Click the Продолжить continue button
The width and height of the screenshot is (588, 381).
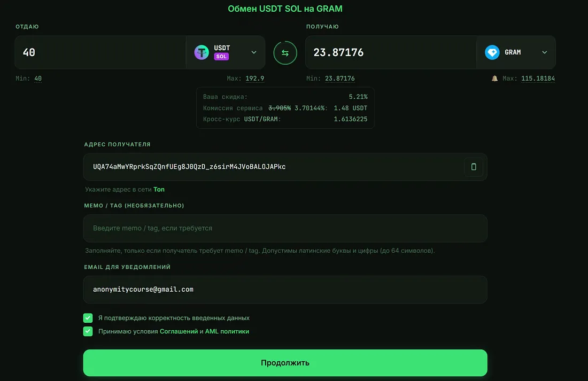click(x=285, y=363)
